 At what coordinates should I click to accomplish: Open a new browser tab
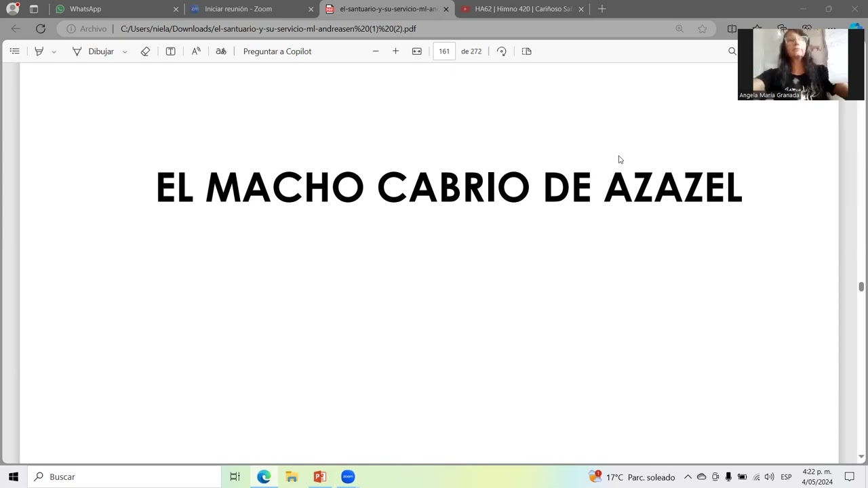coord(602,9)
